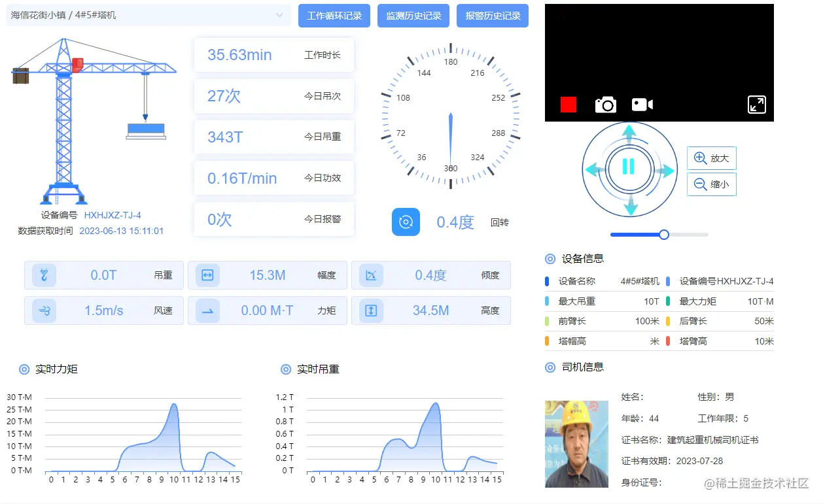Open the 工作循环记录 records view
This screenshot has height=504, width=823.
[x=334, y=15]
